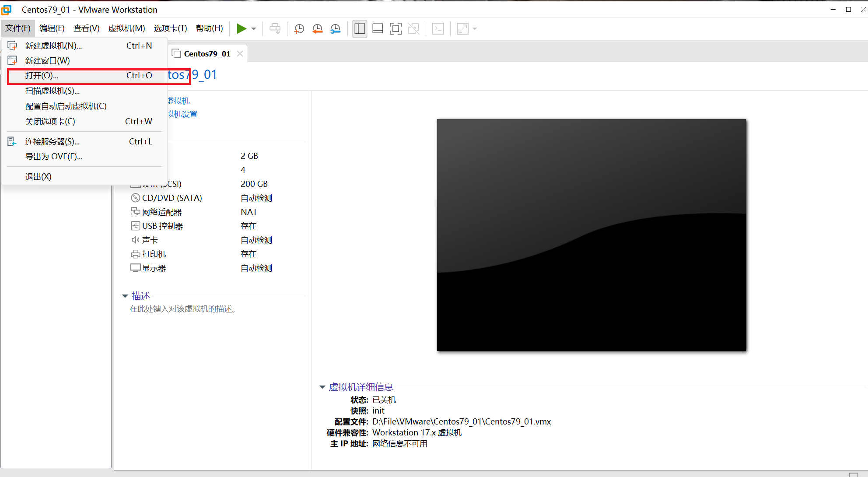The width and height of the screenshot is (868, 477).
Task: Choose 新建窗口(W) menu entry
Action: [84, 60]
